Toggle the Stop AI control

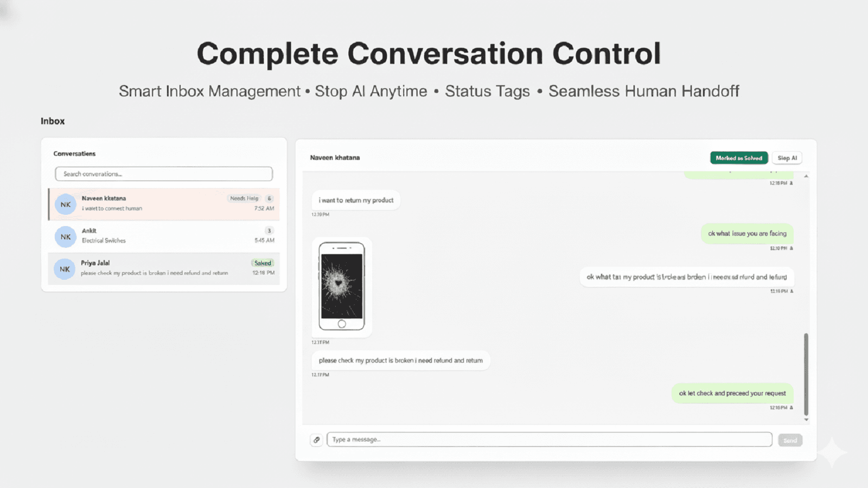[x=787, y=158]
